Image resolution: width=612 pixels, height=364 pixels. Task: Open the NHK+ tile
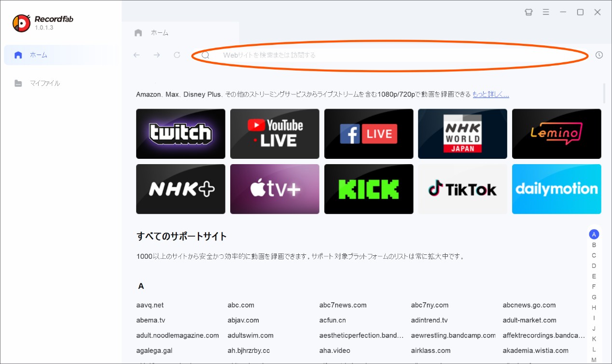[181, 189]
